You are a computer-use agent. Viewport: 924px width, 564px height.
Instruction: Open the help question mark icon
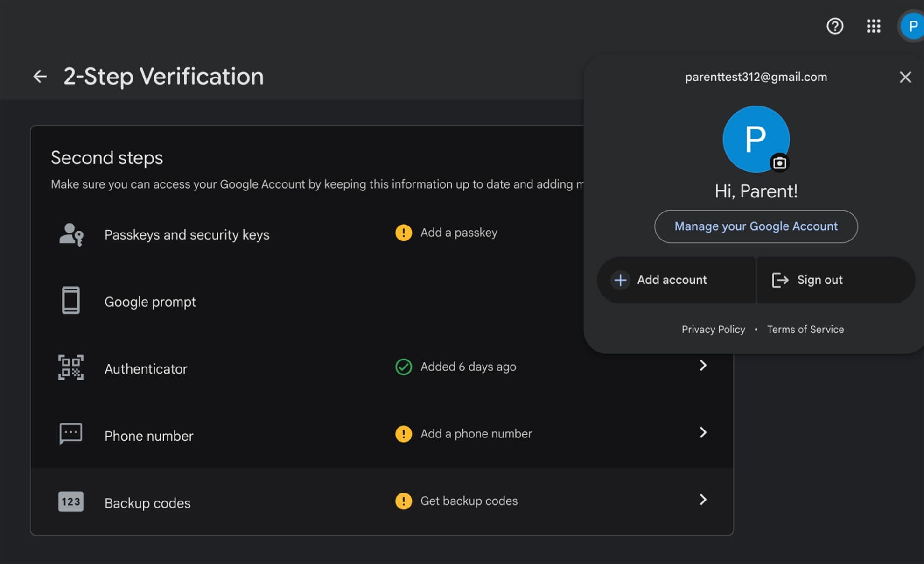click(835, 26)
